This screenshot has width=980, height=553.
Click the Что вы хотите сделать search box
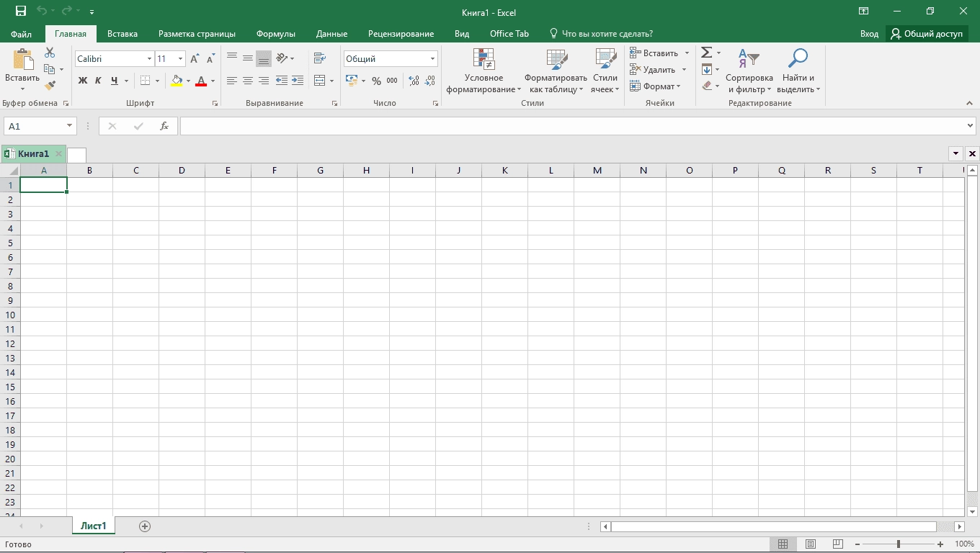pyautogui.click(x=601, y=34)
